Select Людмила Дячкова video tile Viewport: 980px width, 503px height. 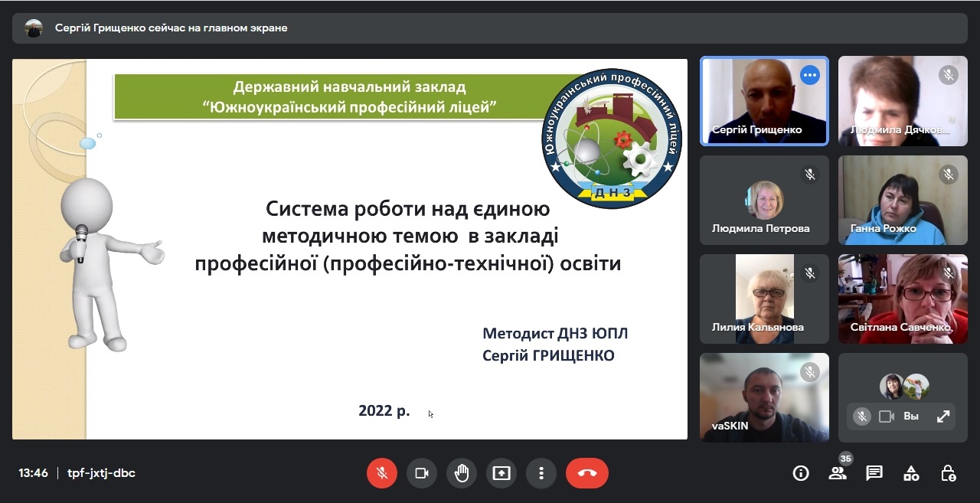pyautogui.click(x=903, y=101)
